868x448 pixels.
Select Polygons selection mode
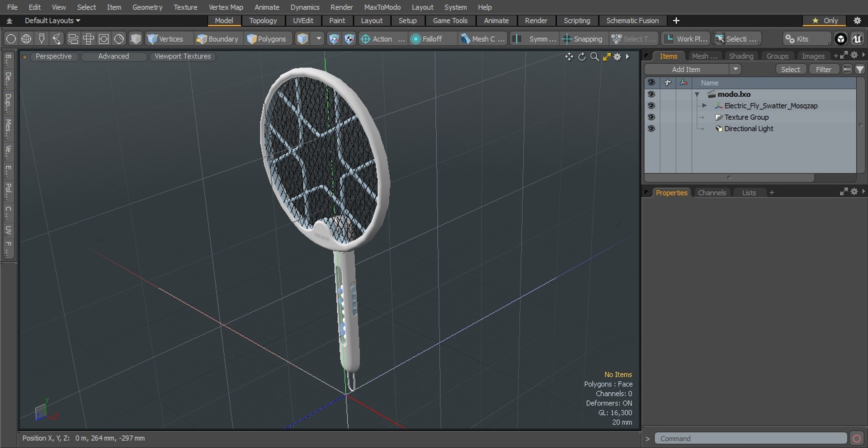tap(267, 39)
